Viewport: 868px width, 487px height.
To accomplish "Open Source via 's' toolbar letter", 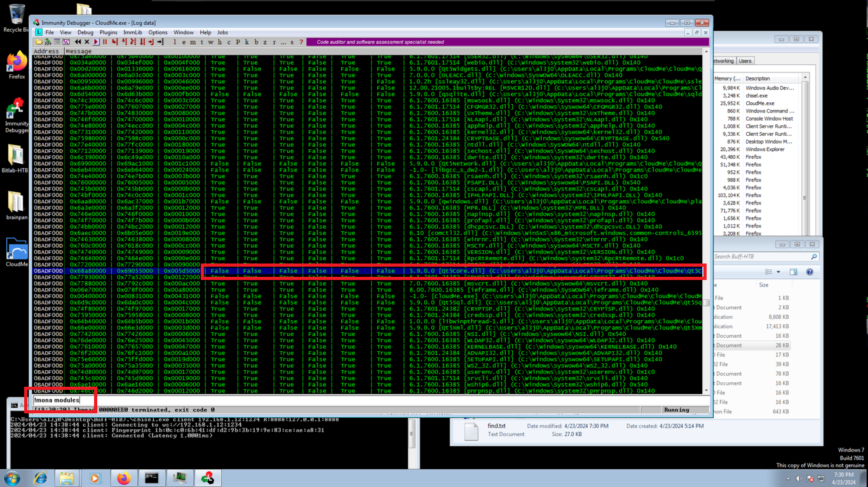I will click(292, 42).
